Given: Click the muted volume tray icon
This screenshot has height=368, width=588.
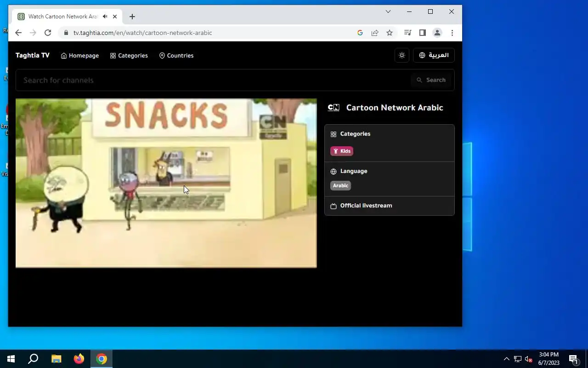Looking at the screenshot, I should click(x=528, y=359).
